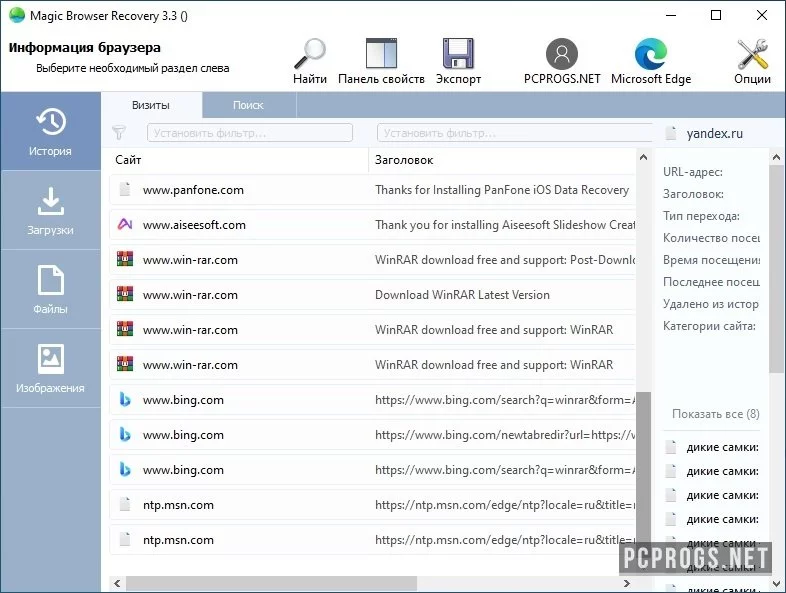
Task: Maximize the Magic Browser Recovery window
Action: coord(716,15)
